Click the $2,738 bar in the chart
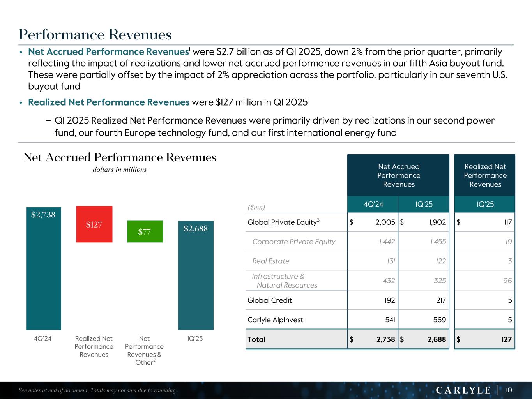 [x=44, y=268]
